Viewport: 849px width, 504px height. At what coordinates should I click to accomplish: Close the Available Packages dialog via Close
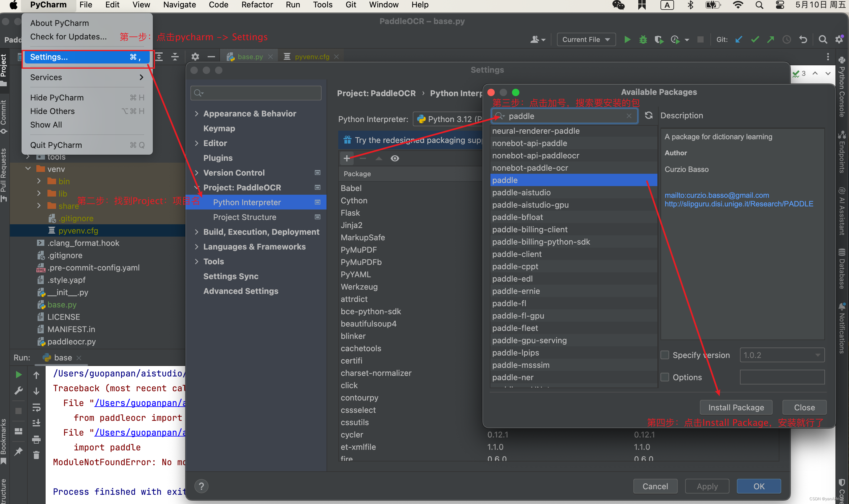[x=804, y=407]
